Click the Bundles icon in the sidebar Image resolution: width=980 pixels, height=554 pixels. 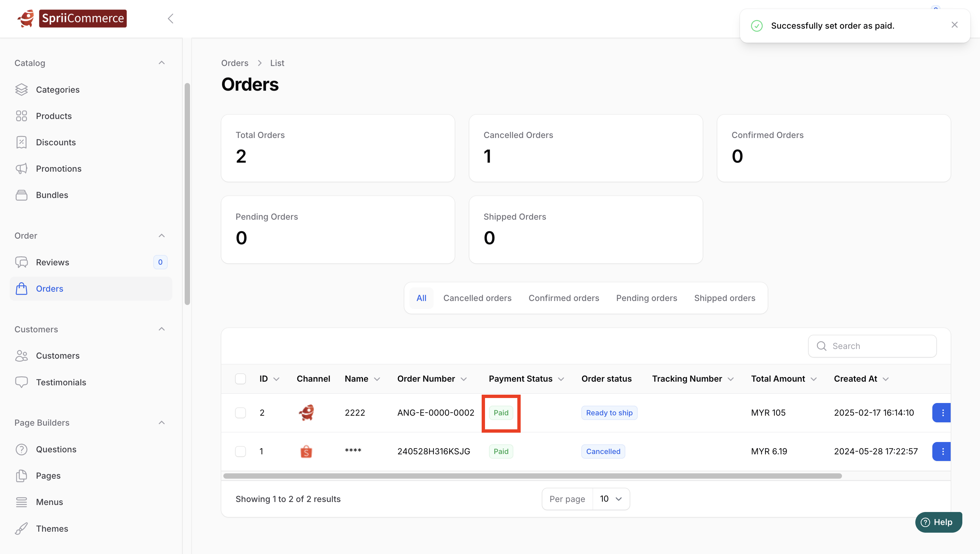click(x=21, y=195)
